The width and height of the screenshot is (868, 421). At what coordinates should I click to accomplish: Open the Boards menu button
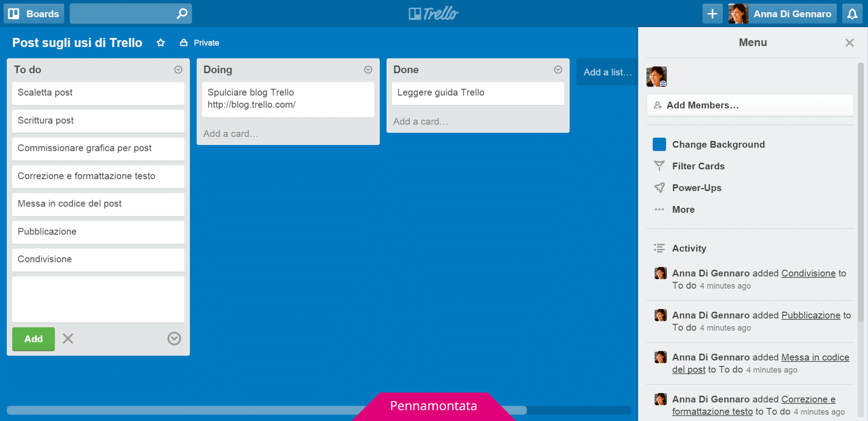point(34,14)
